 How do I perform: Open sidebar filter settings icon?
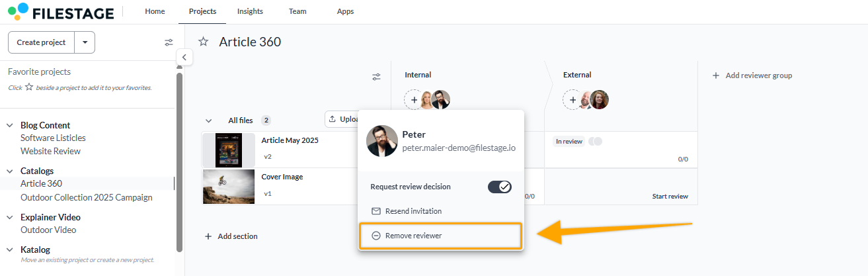pos(169,42)
